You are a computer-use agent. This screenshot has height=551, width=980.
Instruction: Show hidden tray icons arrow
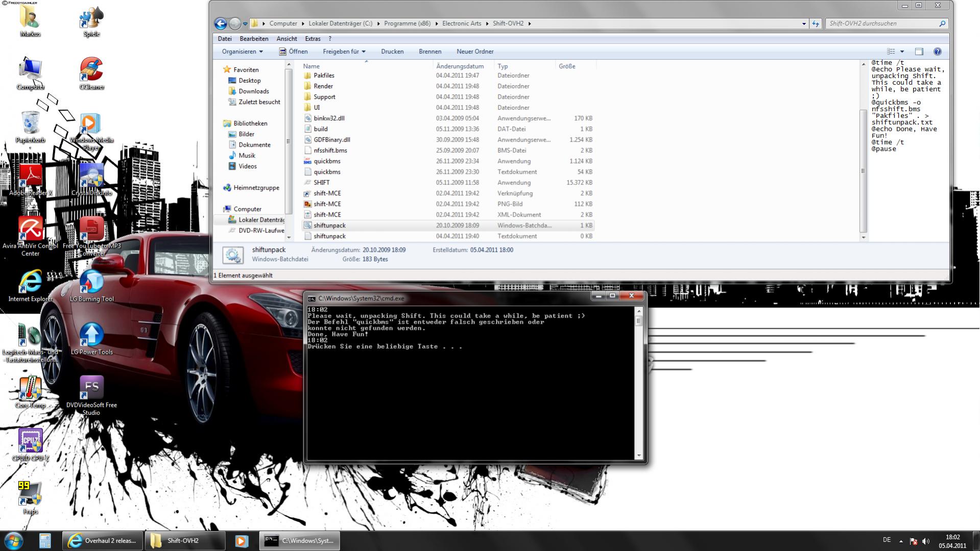(x=901, y=541)
